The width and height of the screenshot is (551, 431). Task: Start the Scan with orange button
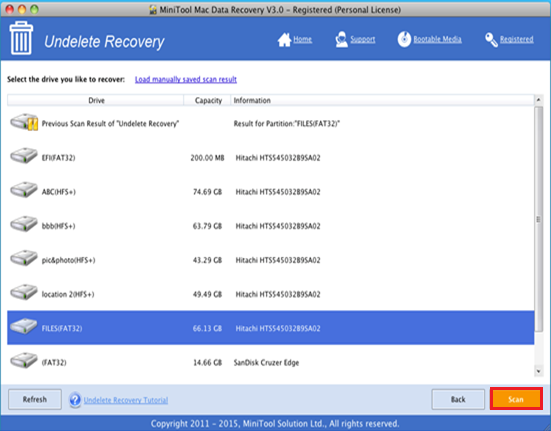tap(516, 399)
